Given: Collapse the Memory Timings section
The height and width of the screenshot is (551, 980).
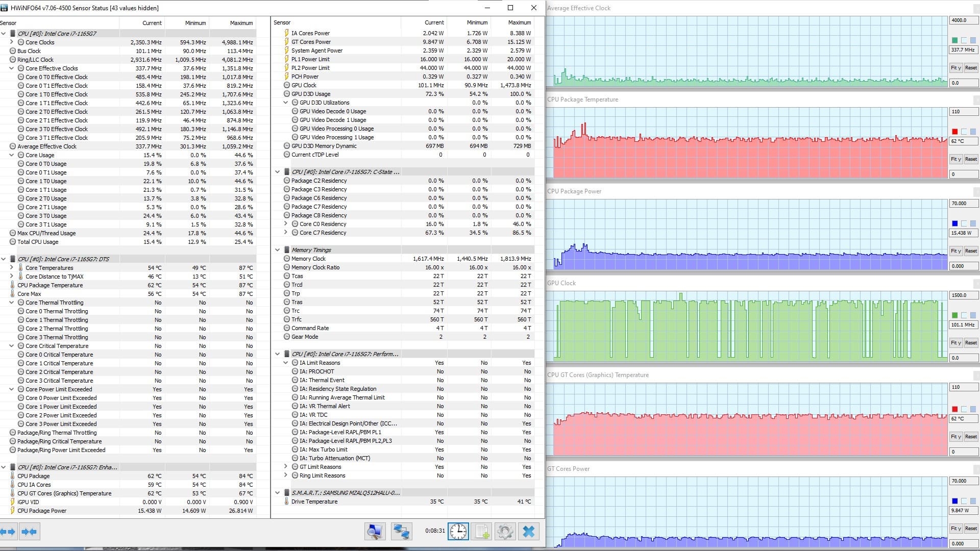Looking at the screenshot, I should click(278, 250).
